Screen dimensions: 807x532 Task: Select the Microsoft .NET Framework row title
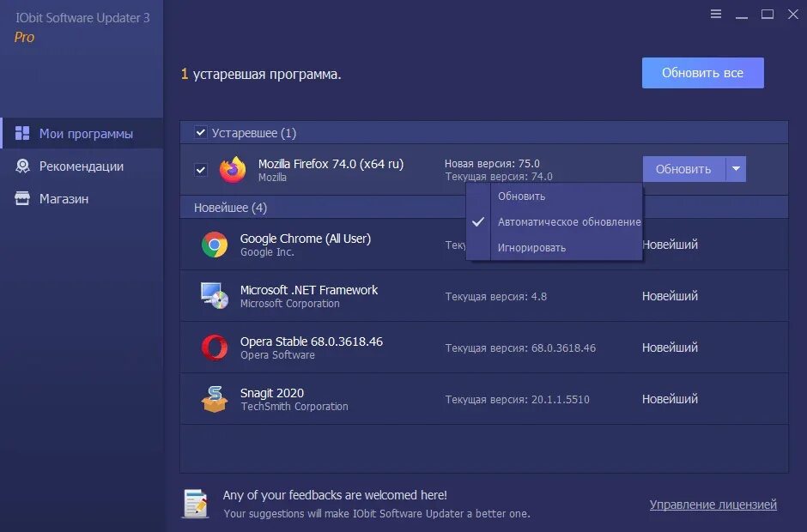pyautogui.click(x=309, y=290)
